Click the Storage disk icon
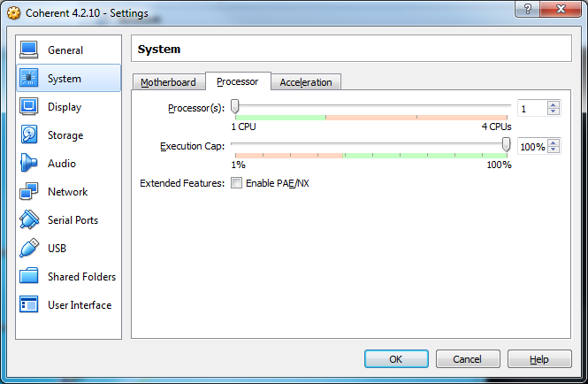 pos(29,135)
